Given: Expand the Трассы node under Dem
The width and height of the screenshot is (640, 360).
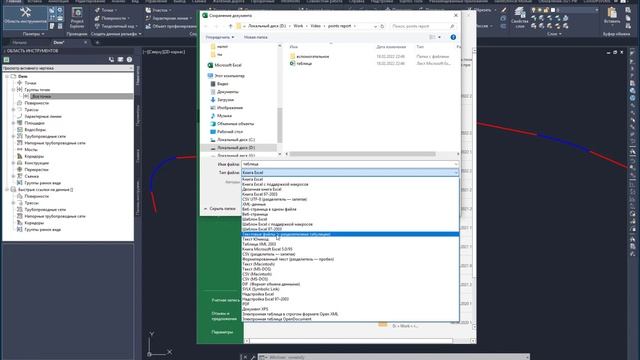Looking at the screenshot, I should (x=13, y=110).
